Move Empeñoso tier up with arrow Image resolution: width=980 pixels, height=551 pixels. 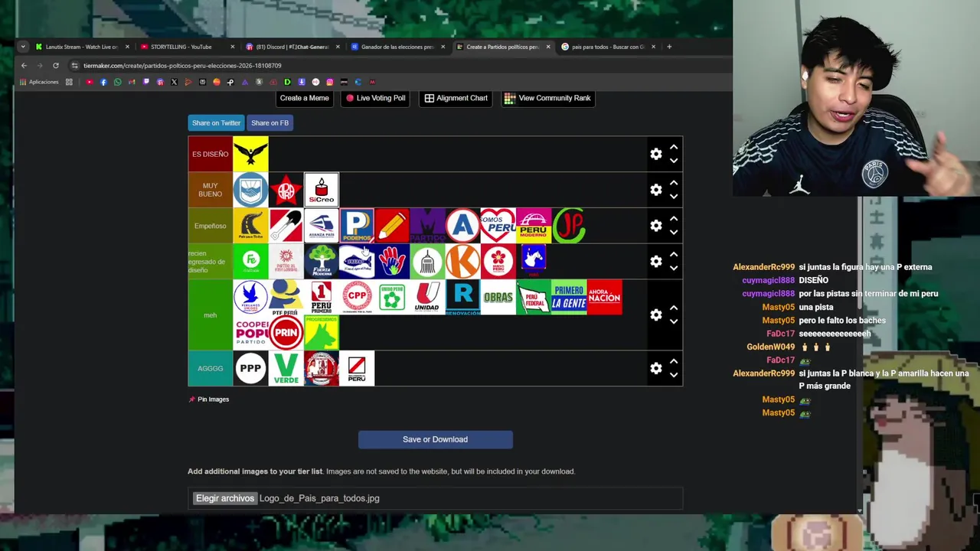tap(674, 219)
